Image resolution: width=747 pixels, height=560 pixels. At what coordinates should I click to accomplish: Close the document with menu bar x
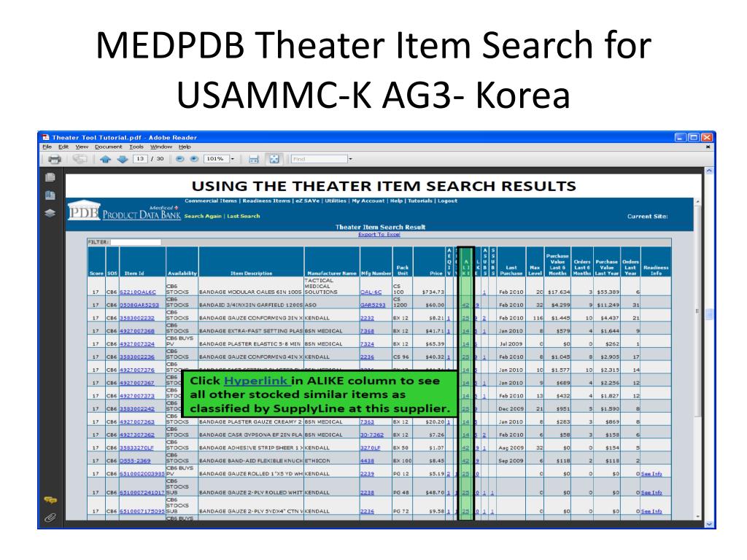point(708,147)
